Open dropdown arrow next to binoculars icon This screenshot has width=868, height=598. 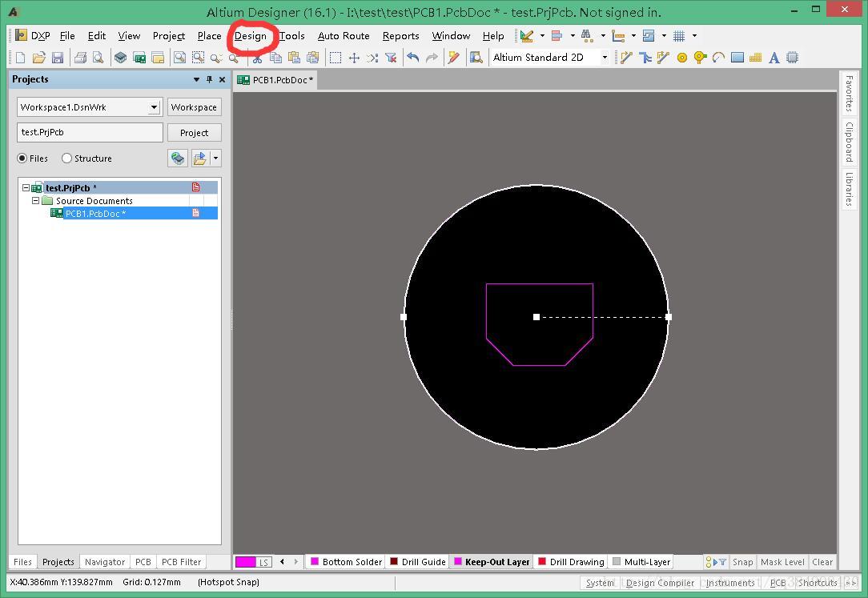point(603,36)
